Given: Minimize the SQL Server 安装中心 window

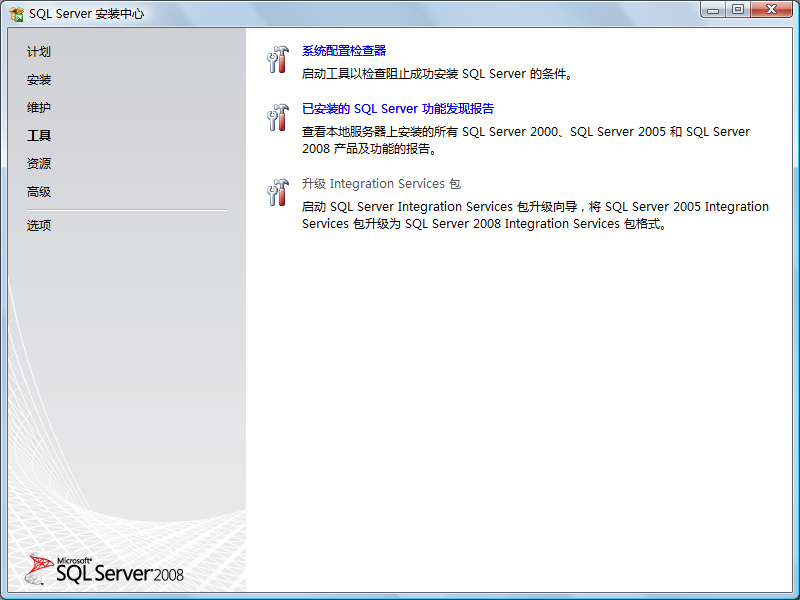Looking at the screenshot, I should pos(713,10).
